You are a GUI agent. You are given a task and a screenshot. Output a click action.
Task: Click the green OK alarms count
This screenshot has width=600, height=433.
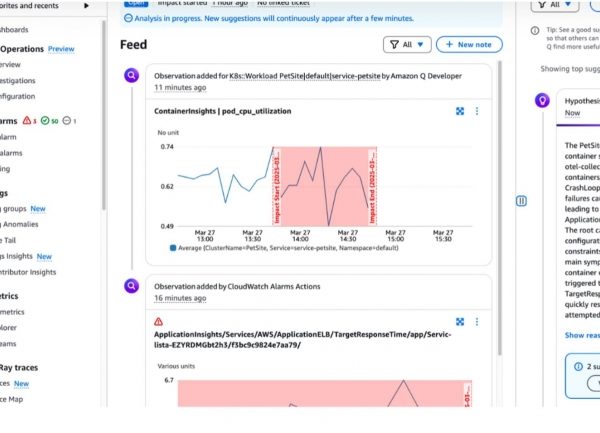tap(51, 120)
